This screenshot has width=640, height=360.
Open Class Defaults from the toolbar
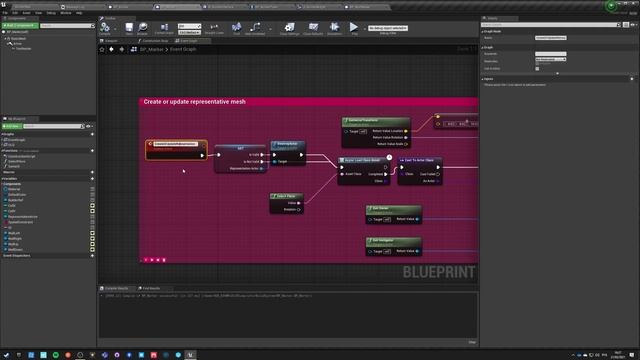point(313,28)
